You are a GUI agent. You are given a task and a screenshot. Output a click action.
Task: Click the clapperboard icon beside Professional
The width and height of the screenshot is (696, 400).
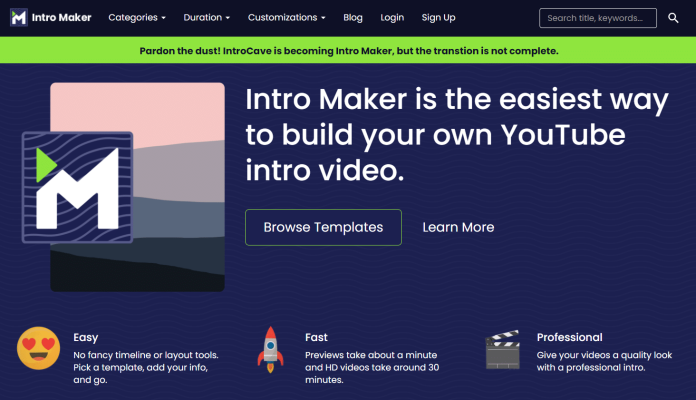click(502, 349)
